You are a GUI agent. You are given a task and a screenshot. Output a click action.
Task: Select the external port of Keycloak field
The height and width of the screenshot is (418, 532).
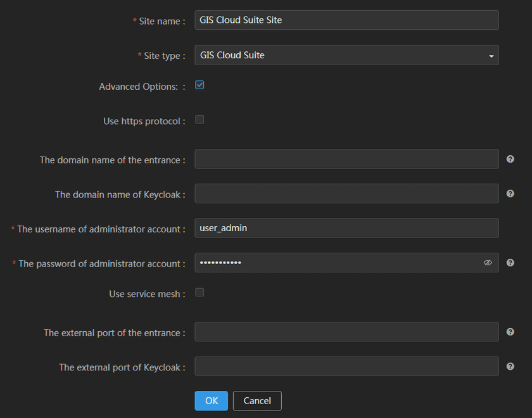click(346, 366)
